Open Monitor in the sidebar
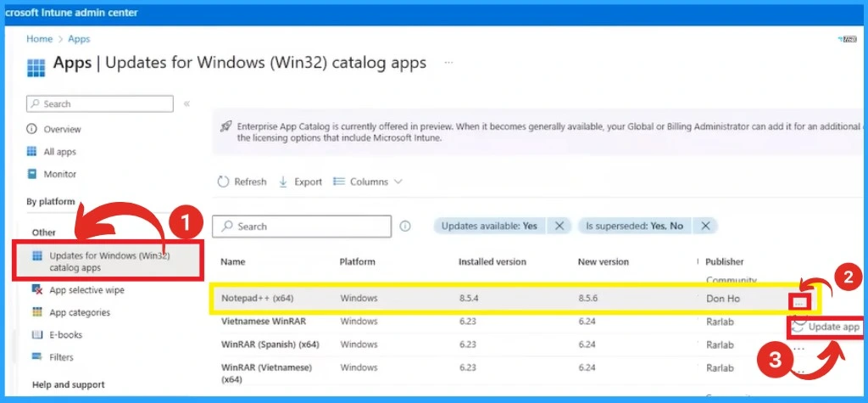Viewport: 868px width, 403px height. coord(60,174)
